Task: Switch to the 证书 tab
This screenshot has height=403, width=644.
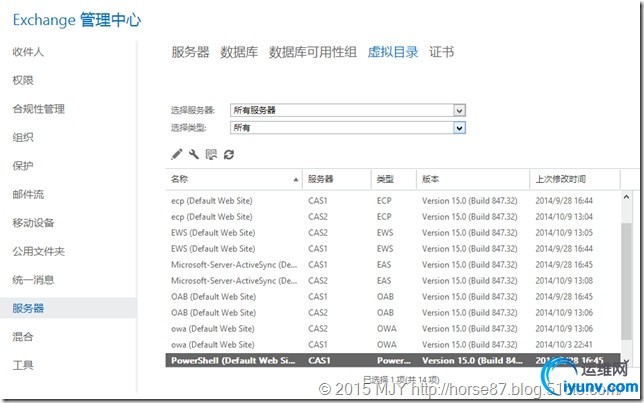Action: pyautogui.click(x=442, y=52)
